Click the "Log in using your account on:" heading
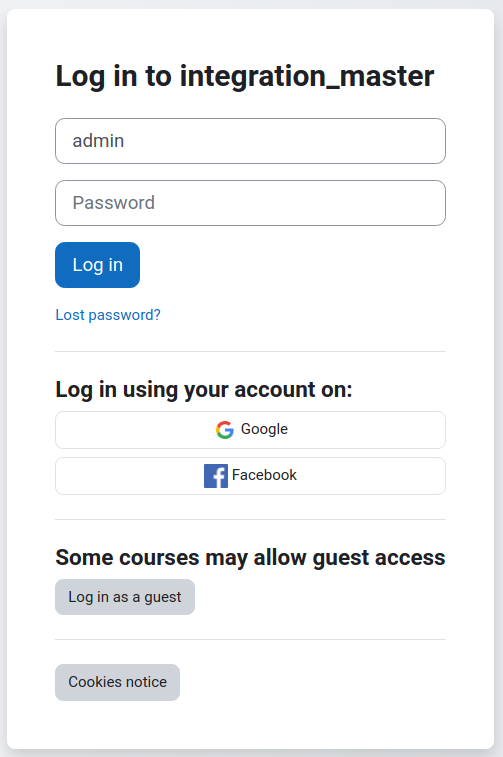Screen dimensions: 503x757 point(204,390)
